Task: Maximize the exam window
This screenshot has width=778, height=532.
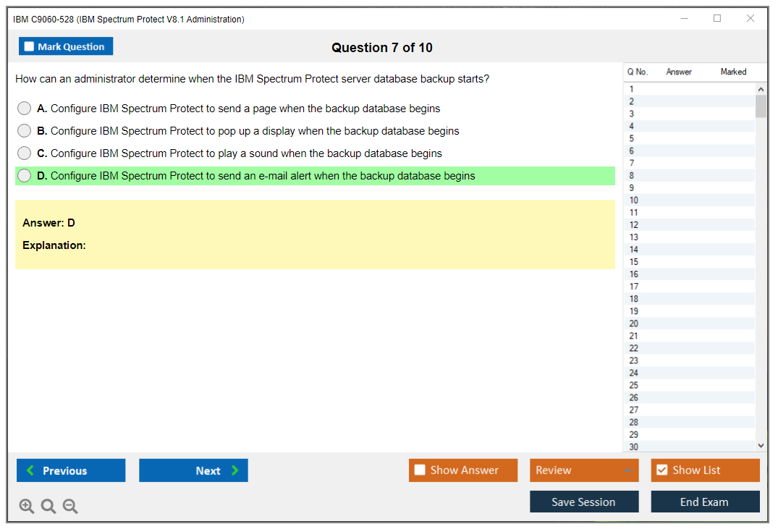Action: tap(717, 19)
